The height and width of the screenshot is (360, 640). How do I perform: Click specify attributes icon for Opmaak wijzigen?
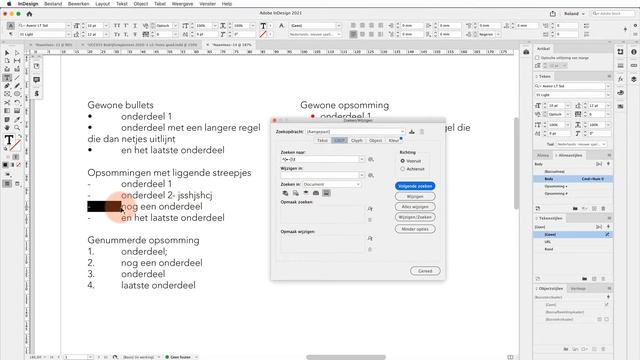pyautogui.click(x=370, y=238)
